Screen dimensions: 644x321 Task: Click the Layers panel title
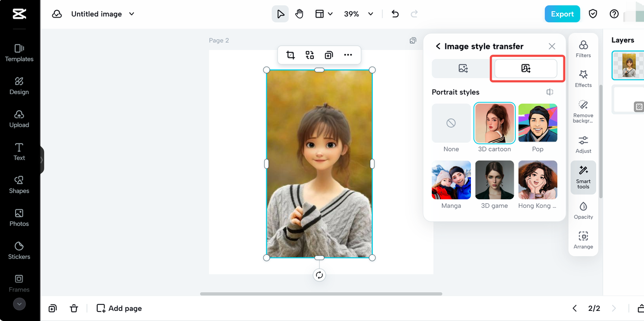[622, 40]
